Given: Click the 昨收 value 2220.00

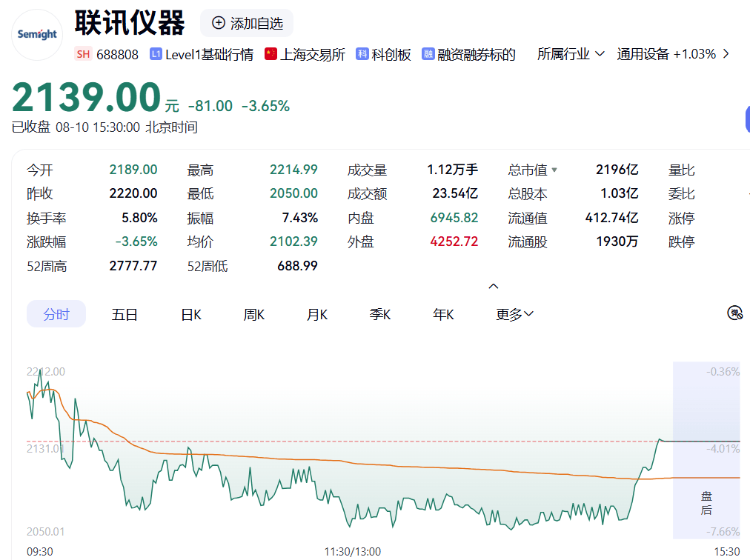Looking at the screenshot, I should (133, 193).
